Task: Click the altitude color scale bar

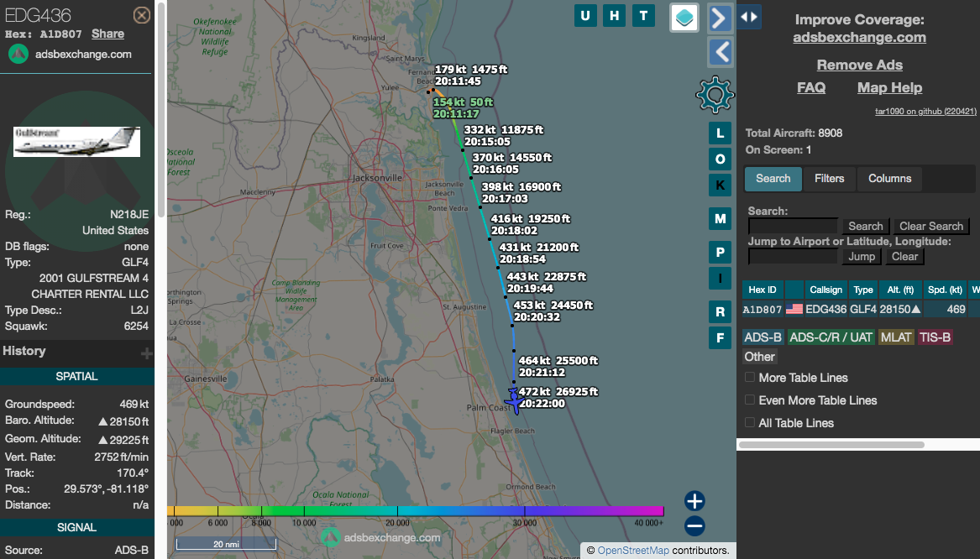Action: tap(416, 511)
